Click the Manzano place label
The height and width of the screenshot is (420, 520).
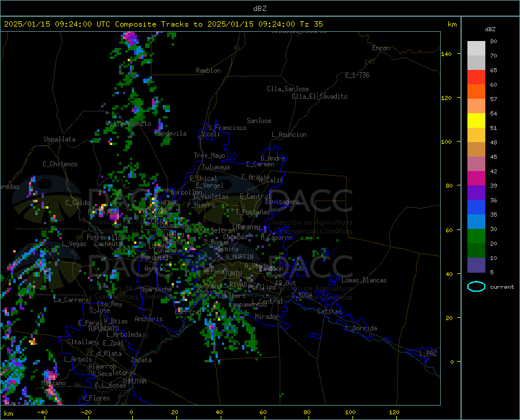click(x=53, y=383)
